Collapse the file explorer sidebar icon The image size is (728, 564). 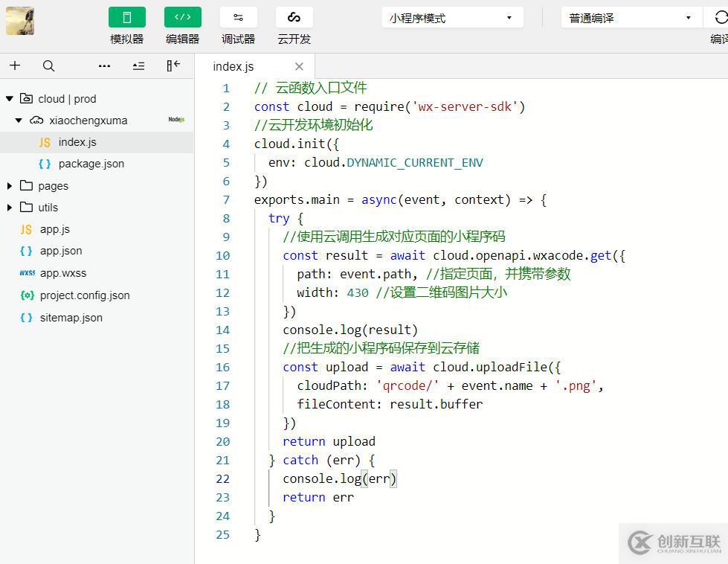tap(173, 65)
